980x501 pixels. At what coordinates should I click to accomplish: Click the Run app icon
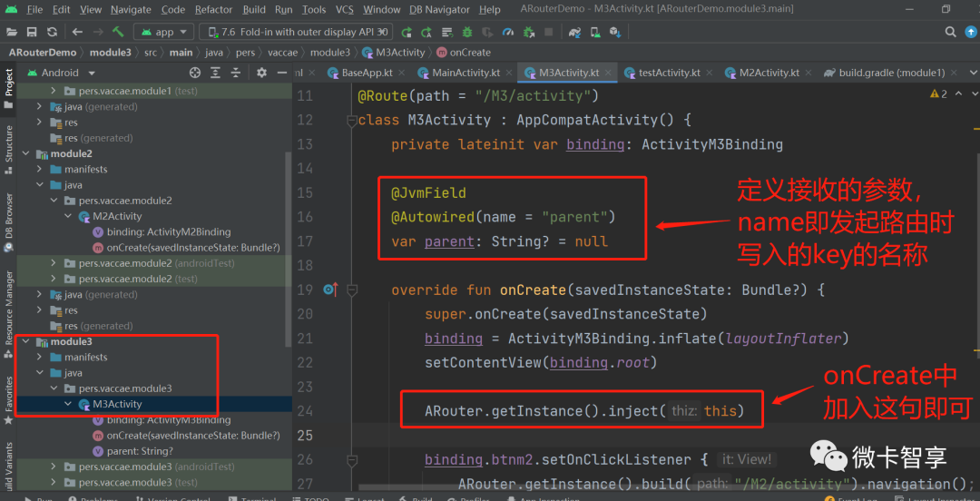(x=407, y=32)
